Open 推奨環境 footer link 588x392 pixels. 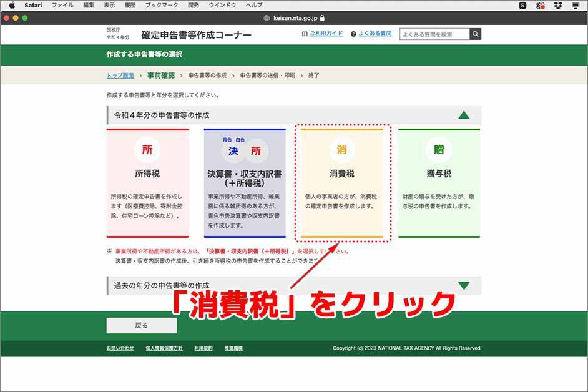point(233,348)
